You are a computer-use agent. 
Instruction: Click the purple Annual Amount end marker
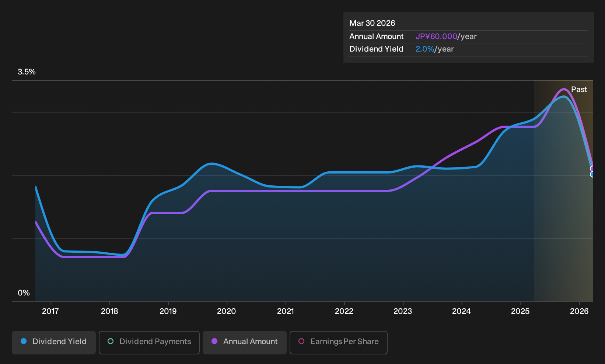coord(592,169)
